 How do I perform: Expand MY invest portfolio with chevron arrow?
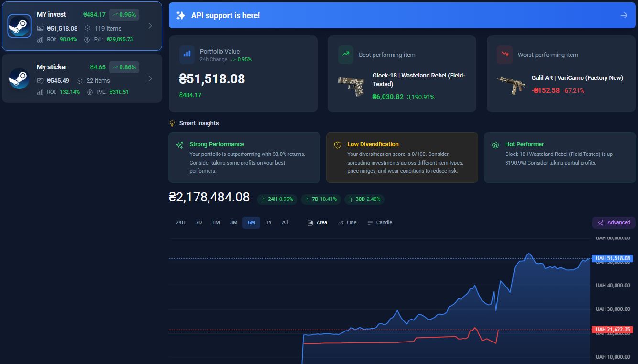(150, 26)
